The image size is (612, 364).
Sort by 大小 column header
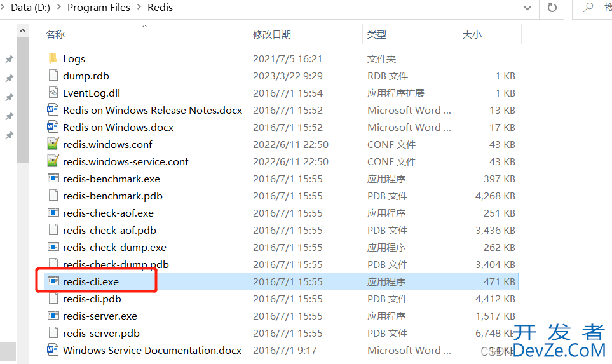pyautogui.click(x=472, y=35)
